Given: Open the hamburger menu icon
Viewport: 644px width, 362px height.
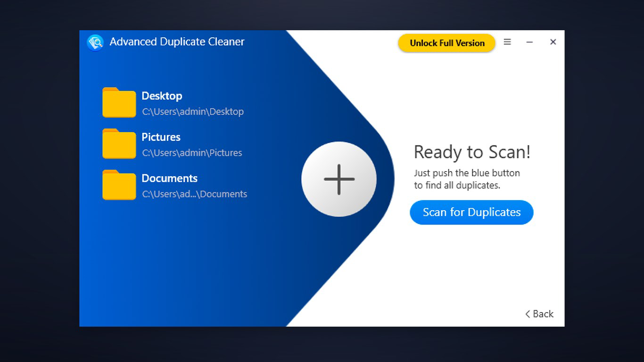Looking at the screenshot, I should point(507,42).
